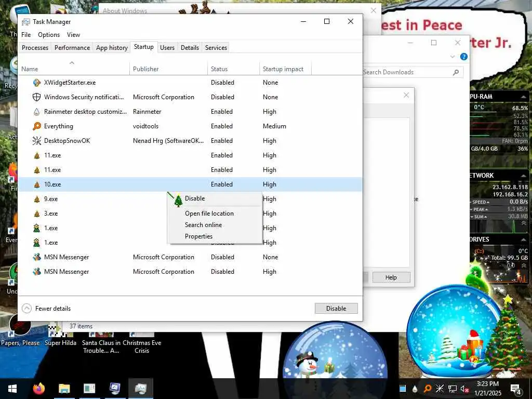
Task: Switch to the Processes tab
Action: [x=35, y=47]
